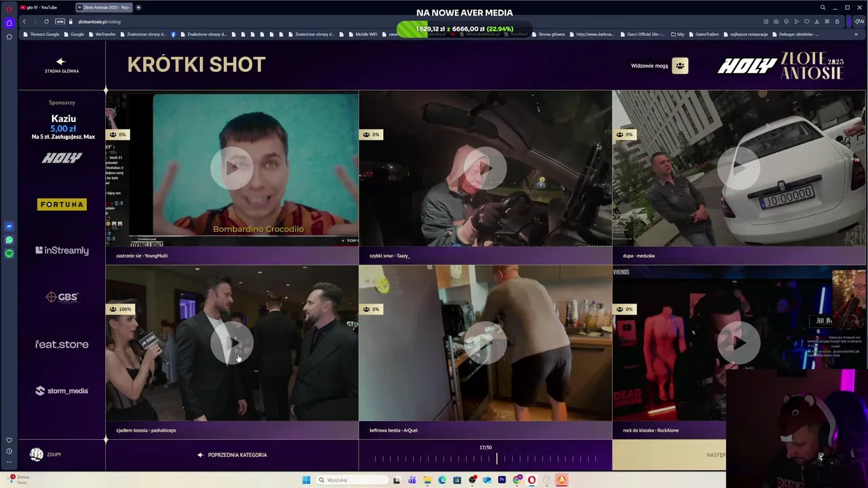The width and height of the screenshot is (868, 488).
Task: Reload the page
Action: [x=46, y=22]
